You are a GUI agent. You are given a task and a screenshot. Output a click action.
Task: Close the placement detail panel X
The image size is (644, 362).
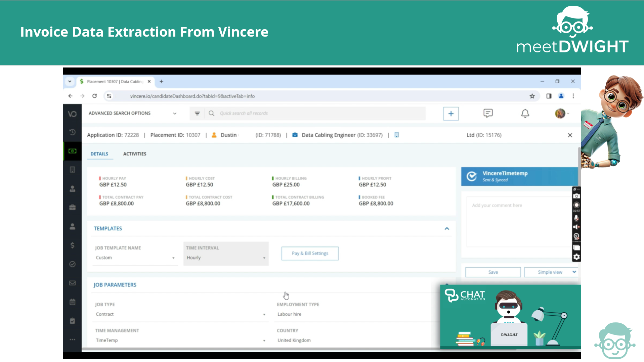pyautogui.click(x=570, y=135)
